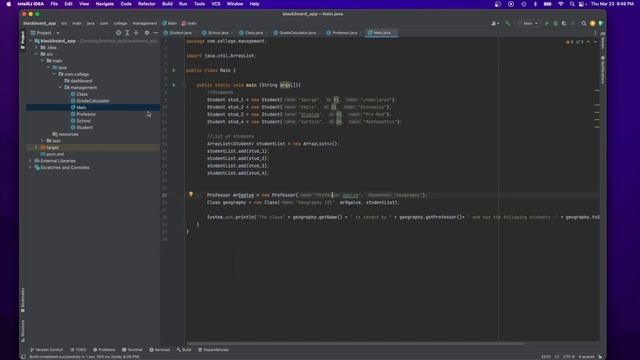Open Search Everywhere magnifier in IDE toolbar
Viewport: 640px width, 360px height.
(x=584, y=23)
